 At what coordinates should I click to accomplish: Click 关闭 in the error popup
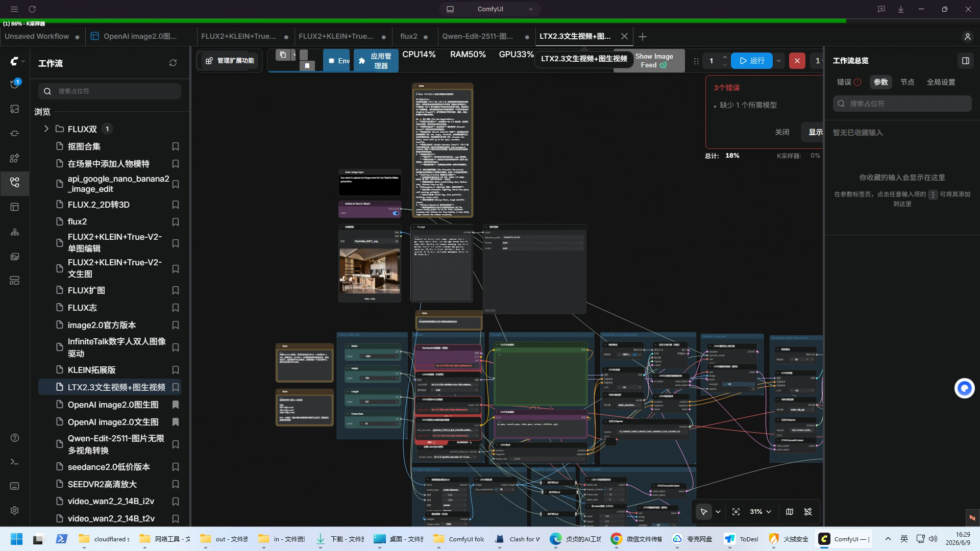pos(782,132)
